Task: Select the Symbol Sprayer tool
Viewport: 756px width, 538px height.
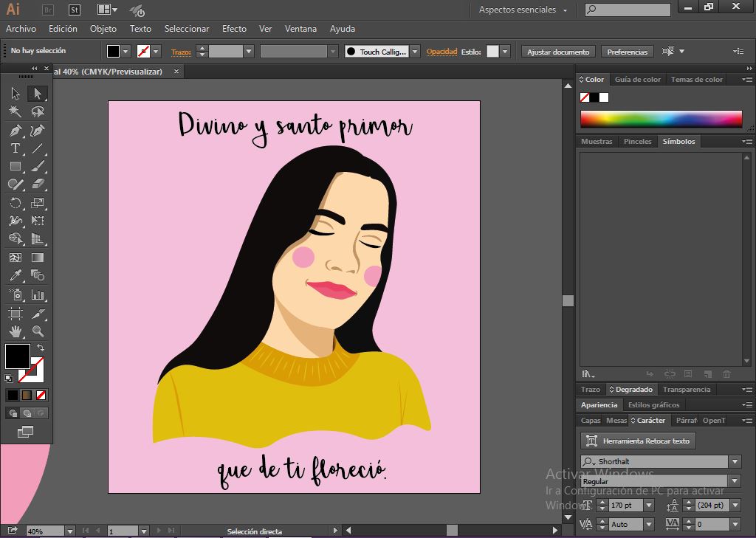Action: 16,294
